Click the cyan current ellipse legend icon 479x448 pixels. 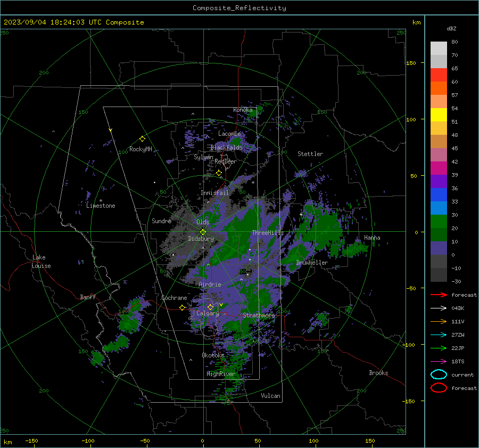[439, 374]
